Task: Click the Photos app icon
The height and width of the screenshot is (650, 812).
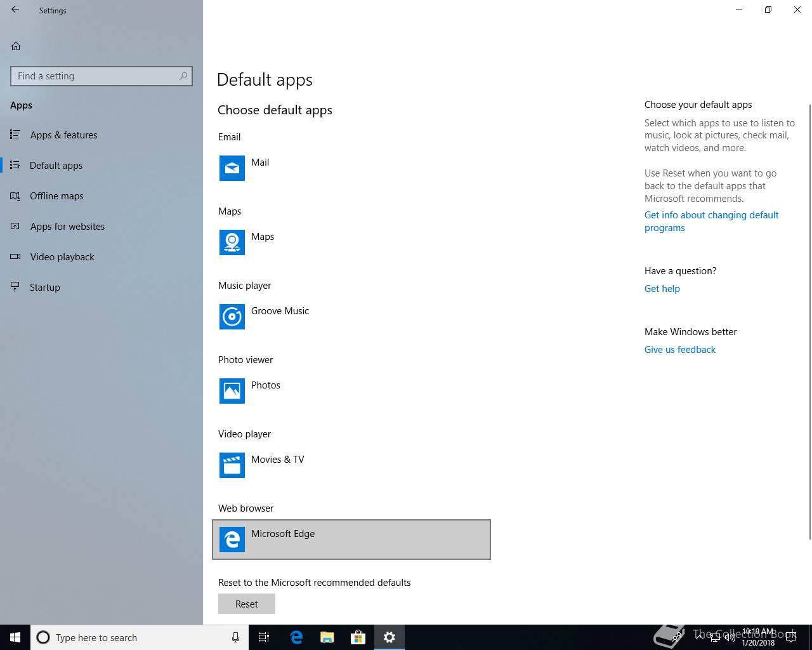Action: tap(232, 391)
